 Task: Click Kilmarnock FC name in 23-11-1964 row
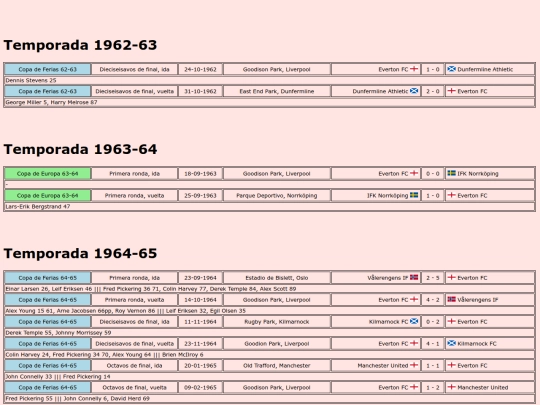pos(477,344)
